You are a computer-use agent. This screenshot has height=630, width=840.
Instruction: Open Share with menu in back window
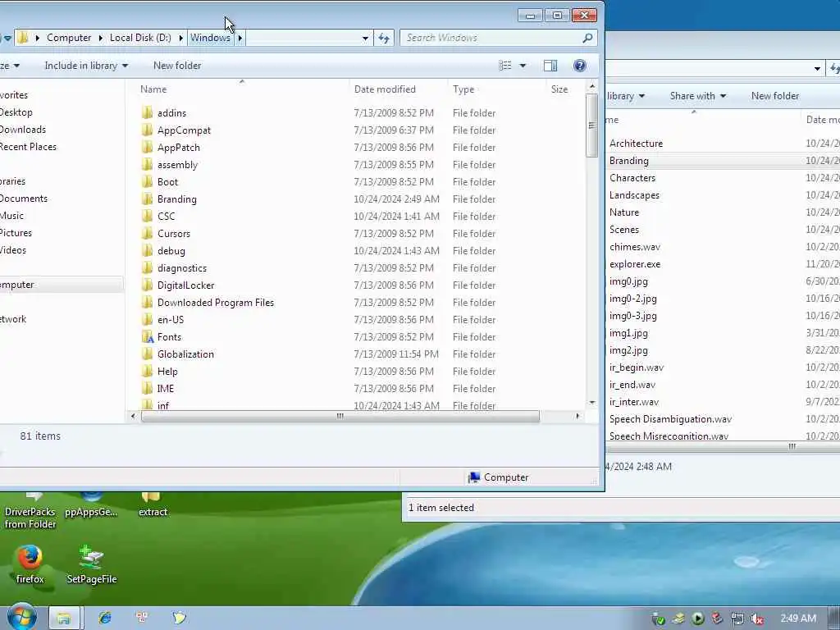pyautogui.click(x=697, y=96)
